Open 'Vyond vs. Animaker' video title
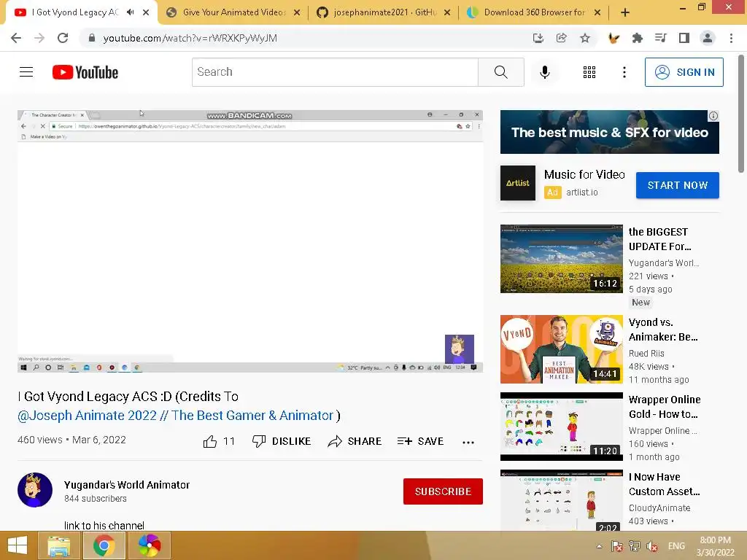 pos(663,330)
